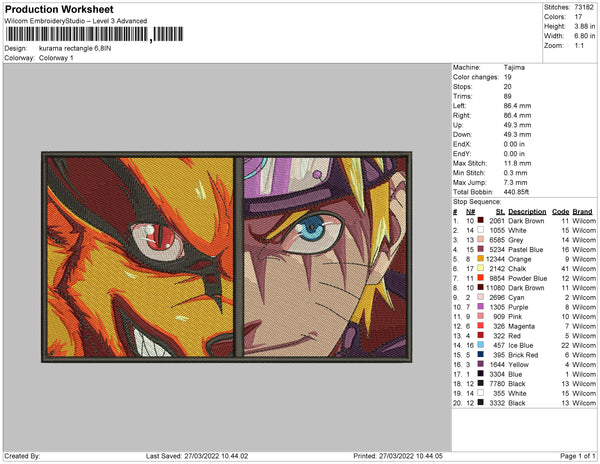This screenshot has width=600, height=464.
Task: Choose the Magenta swatch in row 12
Action: point(480,326)
